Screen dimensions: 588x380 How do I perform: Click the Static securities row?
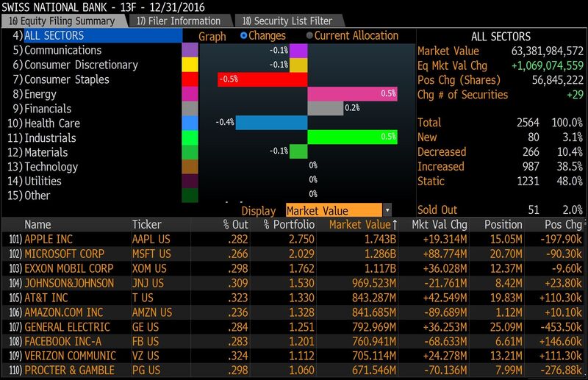tap(501, 182)
